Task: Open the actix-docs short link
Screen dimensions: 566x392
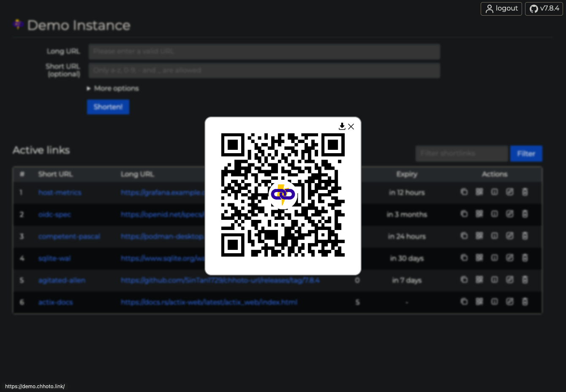Action: tap(55, 302)
